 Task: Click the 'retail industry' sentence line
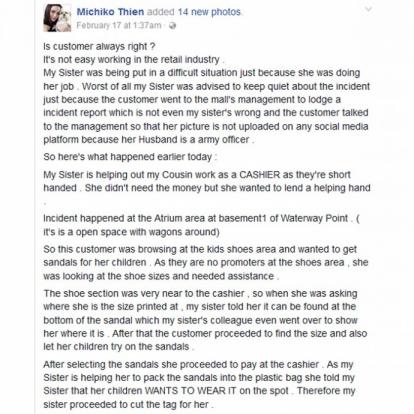[133, 60]
